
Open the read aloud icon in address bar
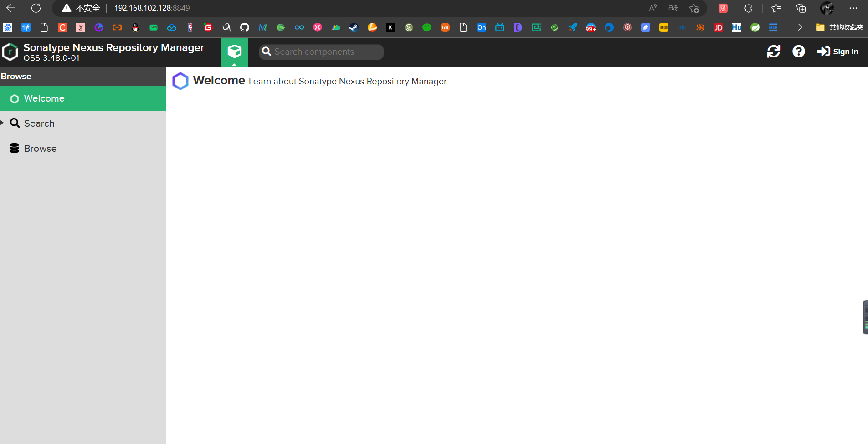pos(653,8)
